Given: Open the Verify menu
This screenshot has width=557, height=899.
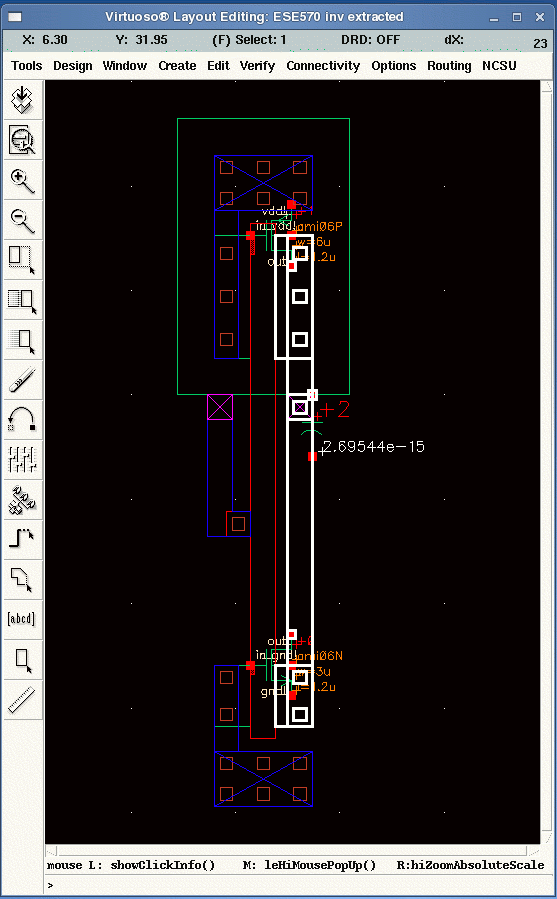Looking at the screenshot, I should click(x=257, y=66).
